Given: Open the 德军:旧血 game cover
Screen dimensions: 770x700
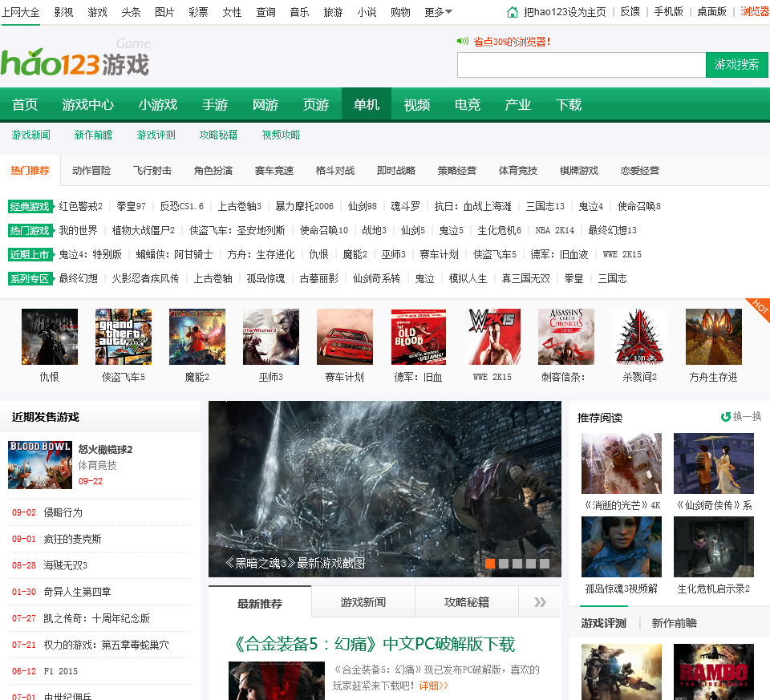Looking at the screenshot, I should 419,337.
